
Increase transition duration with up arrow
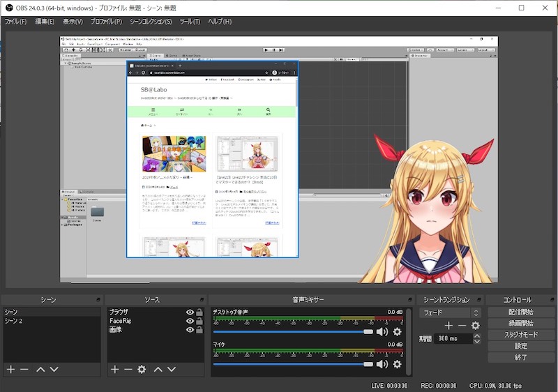(x=477, y=336)
